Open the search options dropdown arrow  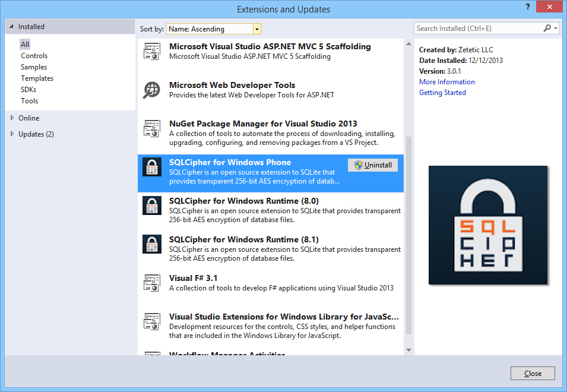(x=556, y=28)
